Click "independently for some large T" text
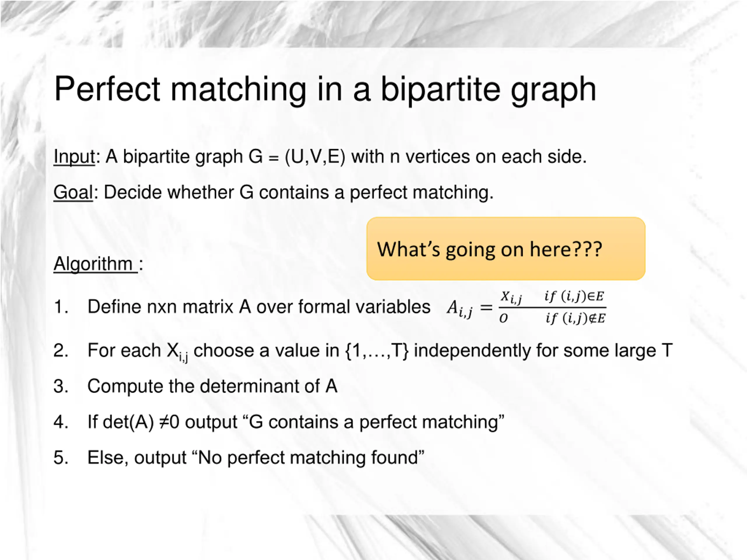This screenshot has width=747, height=560. click(543, 350)
